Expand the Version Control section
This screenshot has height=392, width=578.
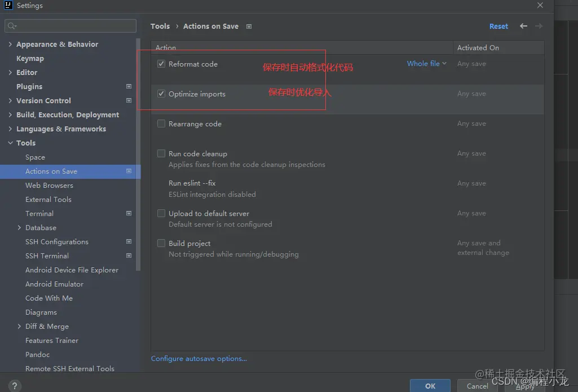(10, 100)
